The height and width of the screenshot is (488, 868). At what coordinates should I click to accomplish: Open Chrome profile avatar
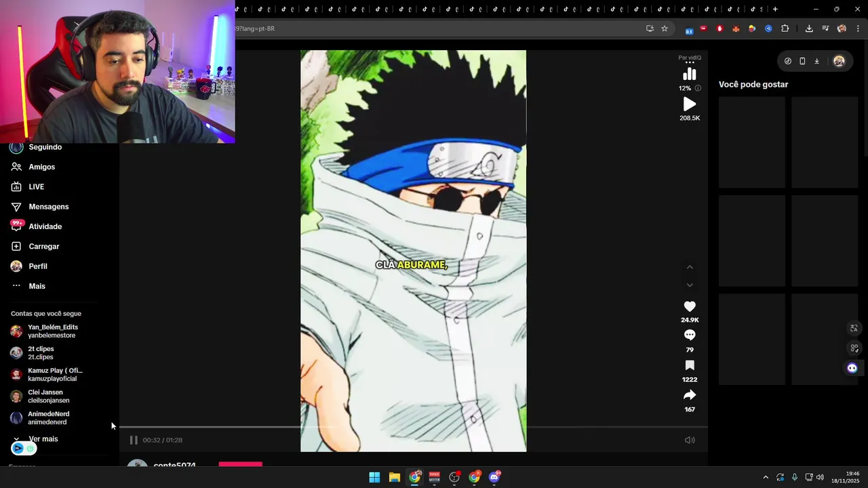[x=842, y=28]
